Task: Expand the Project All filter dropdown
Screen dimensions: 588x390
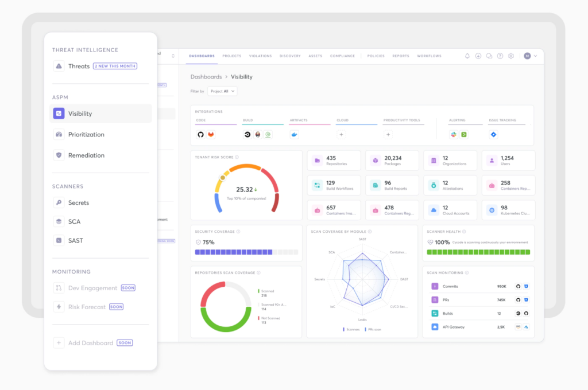Action: (222, 91)
